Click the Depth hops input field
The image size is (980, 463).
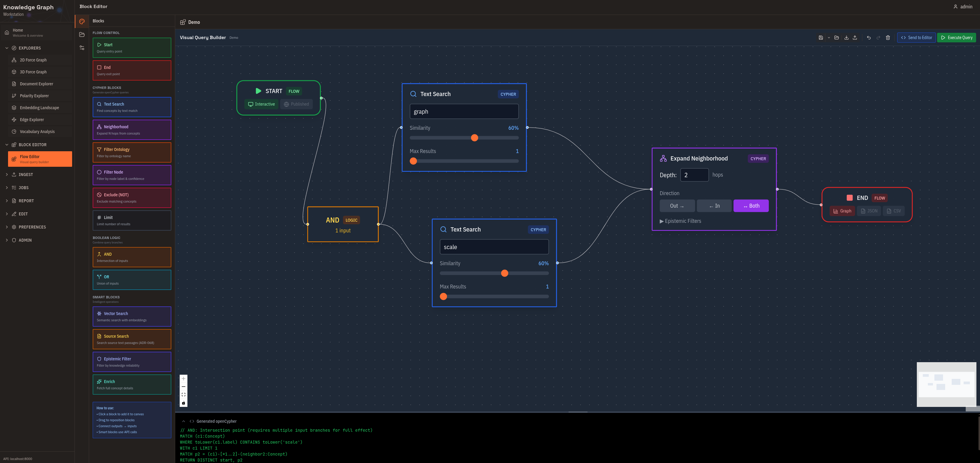[x=694, y=175]
